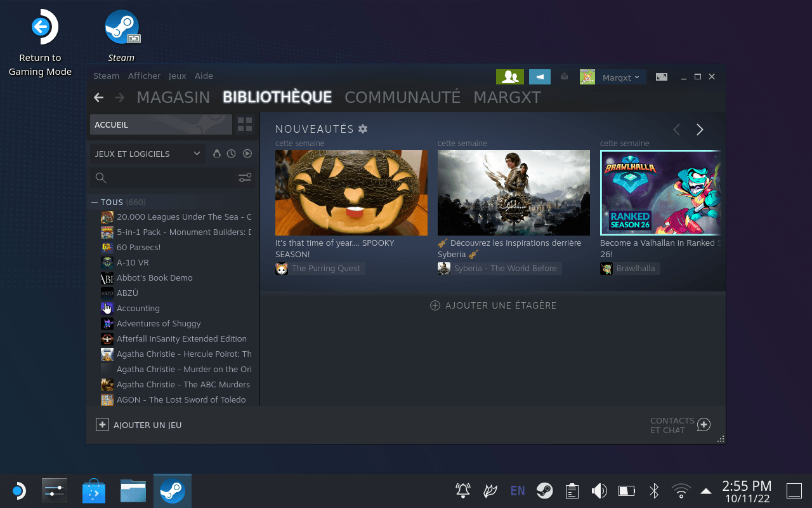Screen dimensions: 812x508
Task: Open the Syberia news thumbnail
Action: point(514,192)
